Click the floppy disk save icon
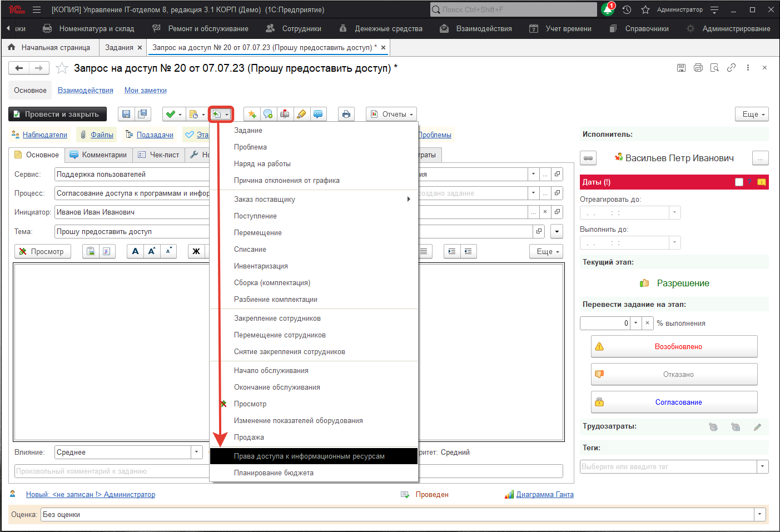780x532 pixels. [126, 114]
